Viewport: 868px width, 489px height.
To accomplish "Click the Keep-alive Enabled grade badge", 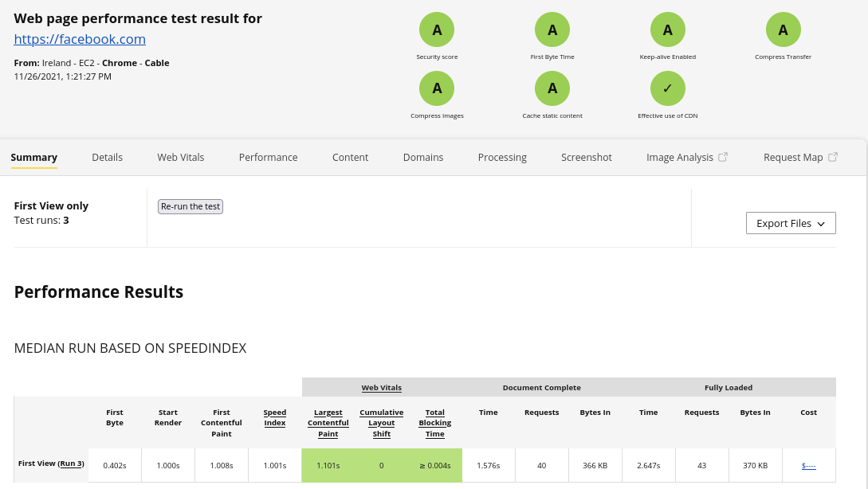I will [x=668, y=30].
